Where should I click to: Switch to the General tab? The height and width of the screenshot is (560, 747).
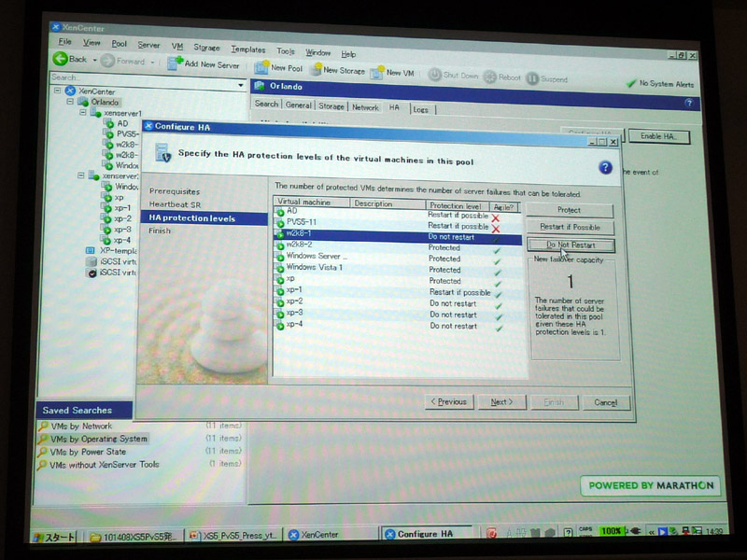click(298, 105)
